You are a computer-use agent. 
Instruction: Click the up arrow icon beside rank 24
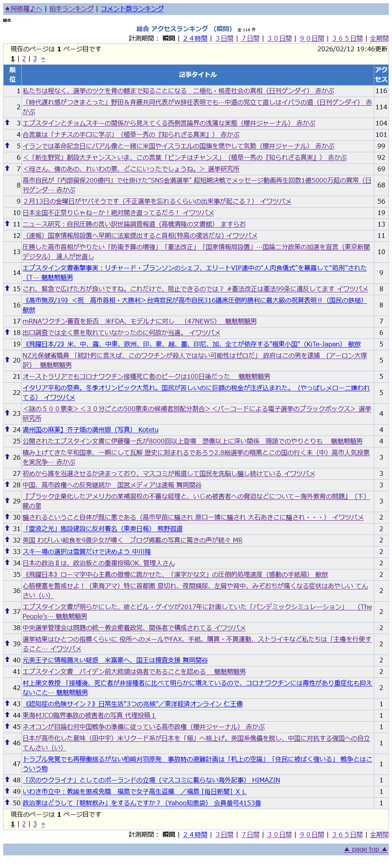7,429
